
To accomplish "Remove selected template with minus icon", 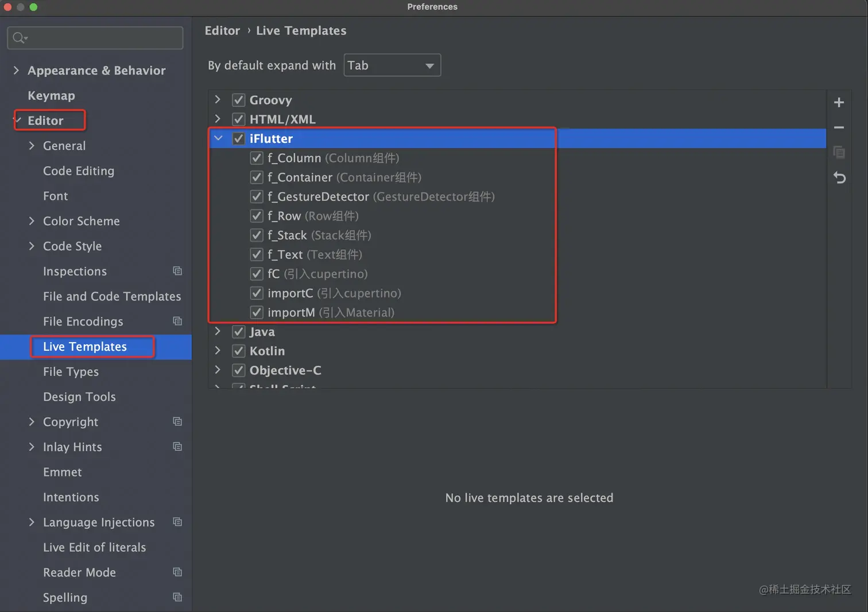I will click(x=839, y=127).
